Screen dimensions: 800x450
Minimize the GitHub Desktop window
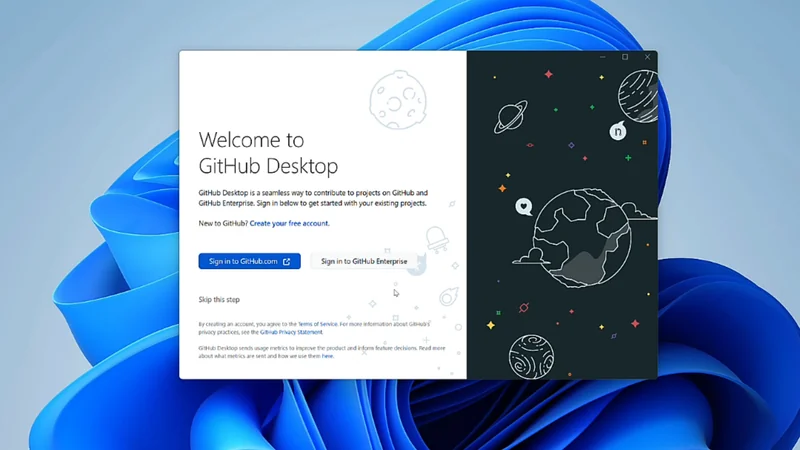603,57
